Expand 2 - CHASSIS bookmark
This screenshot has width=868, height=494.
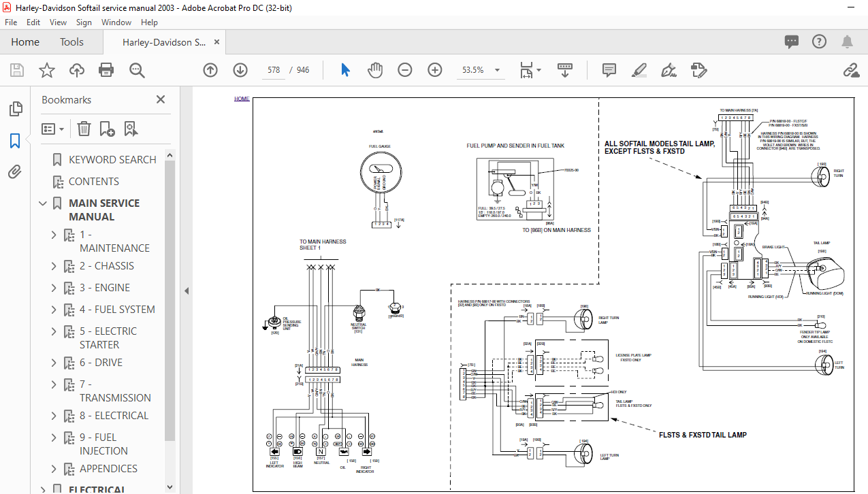click(54, 266)
